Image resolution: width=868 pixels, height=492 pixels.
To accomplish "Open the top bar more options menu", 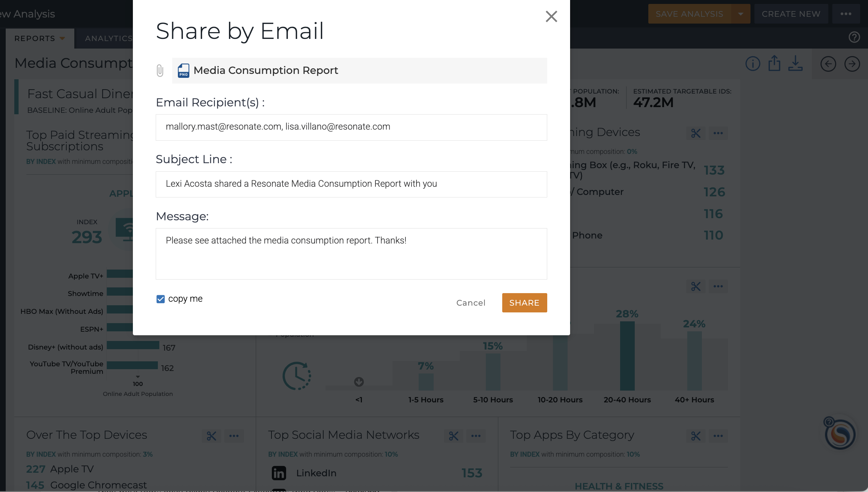I will tap(846, 14).
